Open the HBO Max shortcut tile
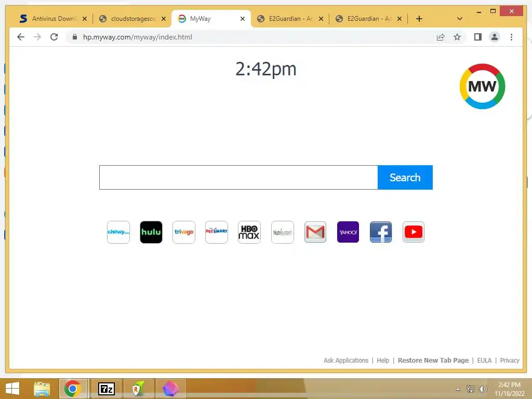Viewport: 532px width, 399px height. [x=249, y=232]
